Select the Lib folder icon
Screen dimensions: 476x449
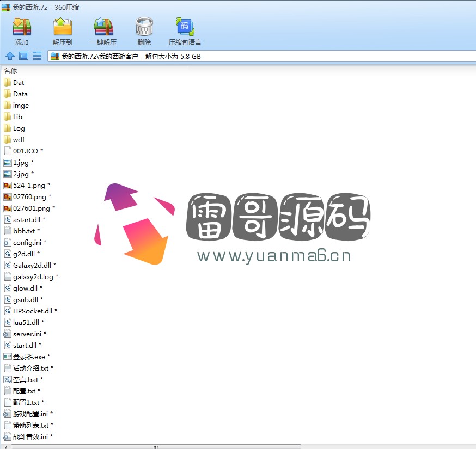pos(7,117)
